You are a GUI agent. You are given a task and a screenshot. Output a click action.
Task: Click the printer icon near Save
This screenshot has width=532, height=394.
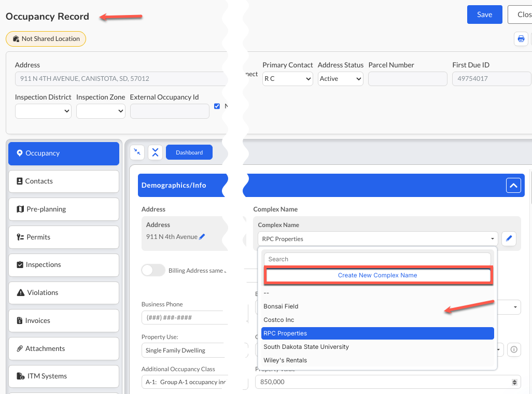click(521, 39)
